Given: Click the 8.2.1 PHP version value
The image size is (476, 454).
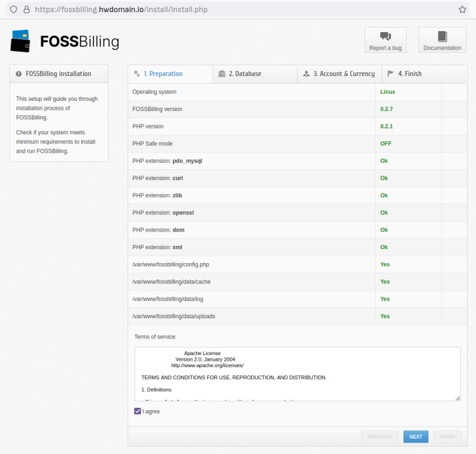Looking at the screenshot, I should pyautogui.click(x=387, y=126).
